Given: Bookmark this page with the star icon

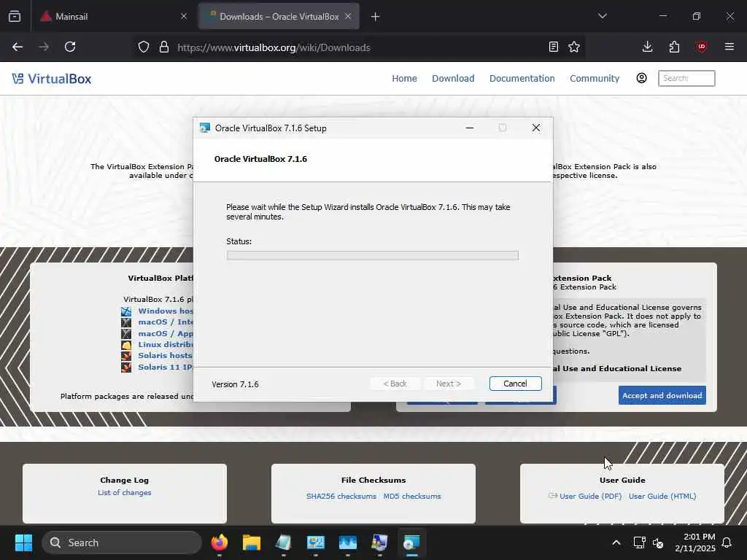Looking at the screenshot, I should 573,47.
